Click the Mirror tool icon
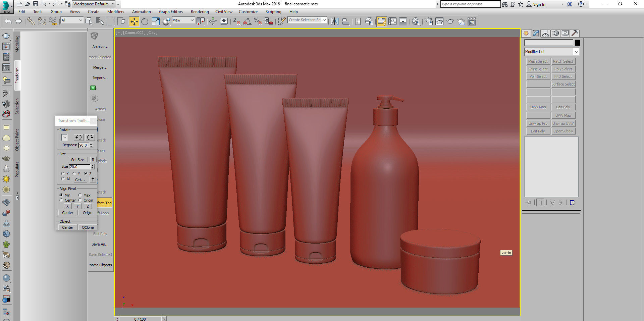Image resolution: width=644 pixels, height=321 pixels. point(334,21)
